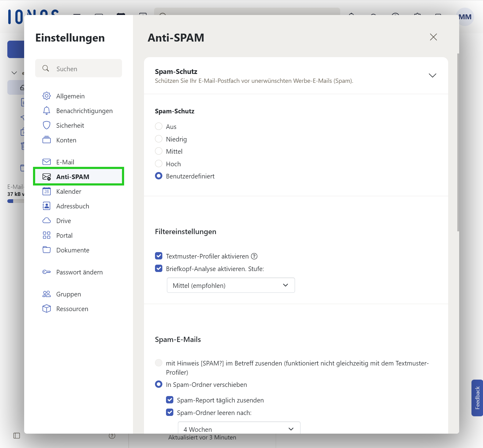Click the calendar icon next to Kalender
The height and width of the screenshot is (448, 483).
click(46, 192)
